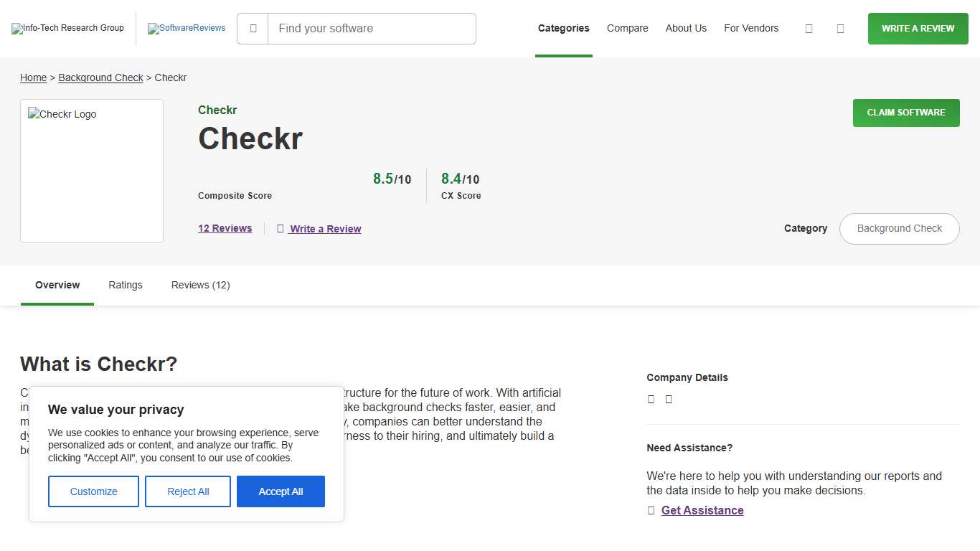Click the first icon under Company Details

coord(651,399)
